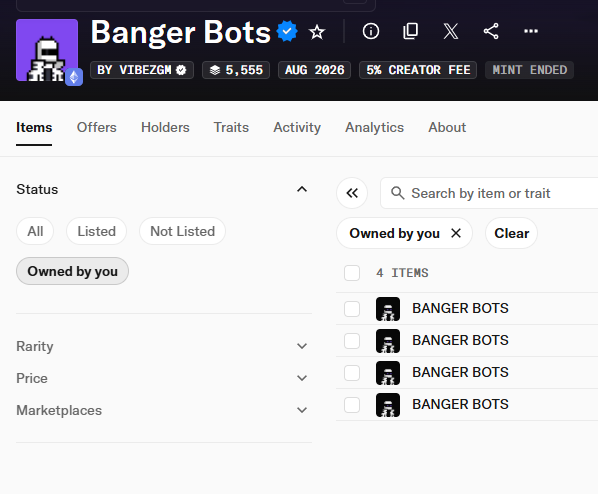Image resolution: width=598 pixels, height=494 pixels.
Task: Open the more options ellipsis menu
Action: [531, 31]
